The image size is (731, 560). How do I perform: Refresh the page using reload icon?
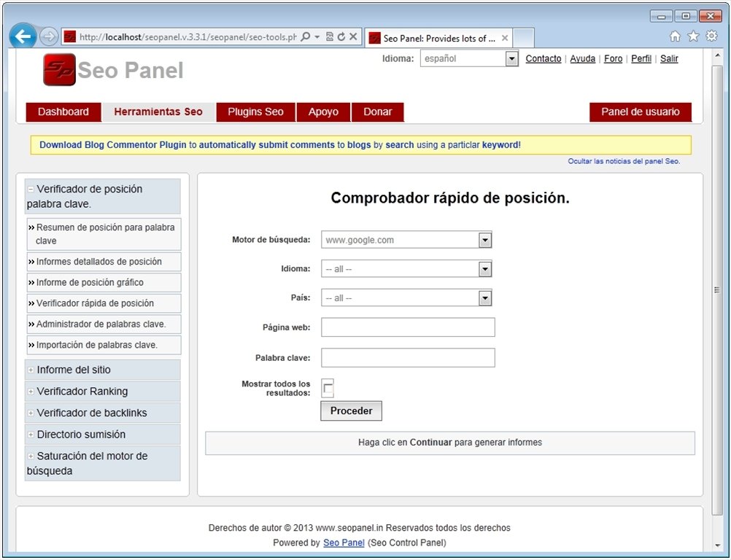[x=341, y=36]
